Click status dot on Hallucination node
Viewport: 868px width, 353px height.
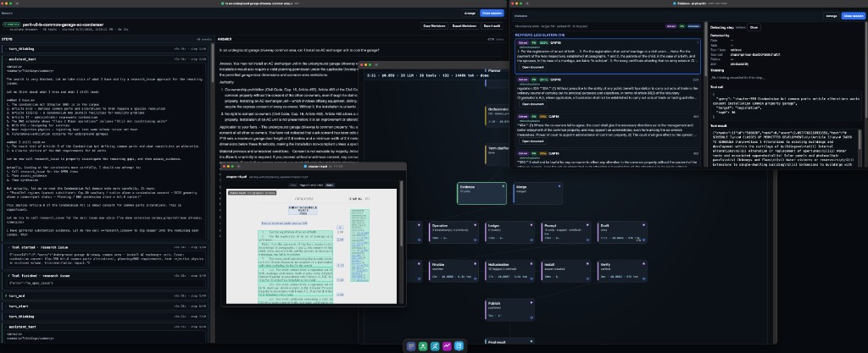tap(531, 264)
